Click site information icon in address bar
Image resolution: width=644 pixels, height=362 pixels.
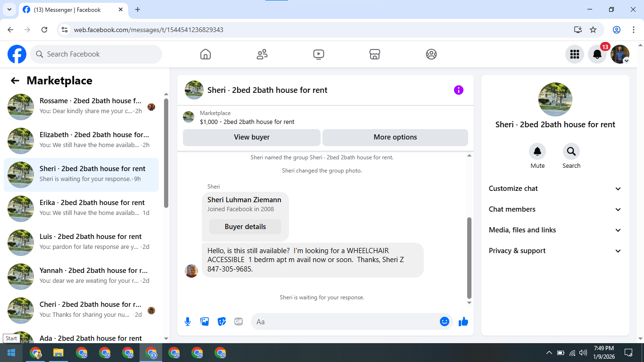point(65,30)
